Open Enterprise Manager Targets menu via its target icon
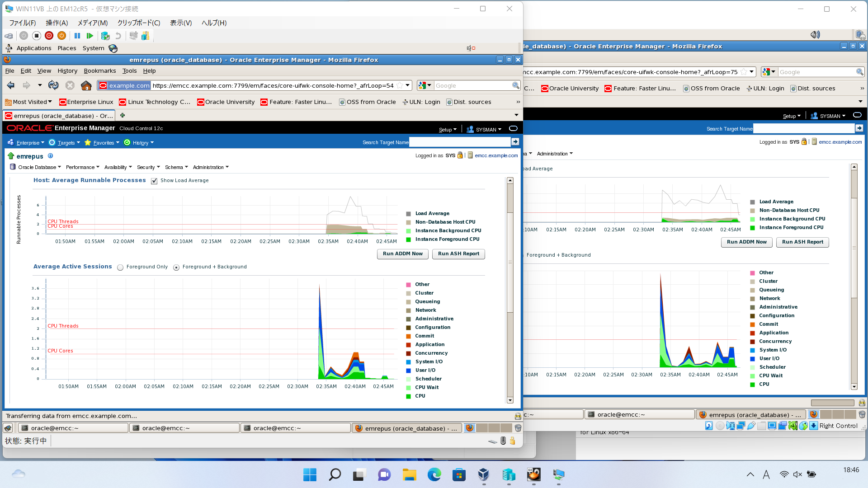The image size is (868, 488). [x=52, y=142]
